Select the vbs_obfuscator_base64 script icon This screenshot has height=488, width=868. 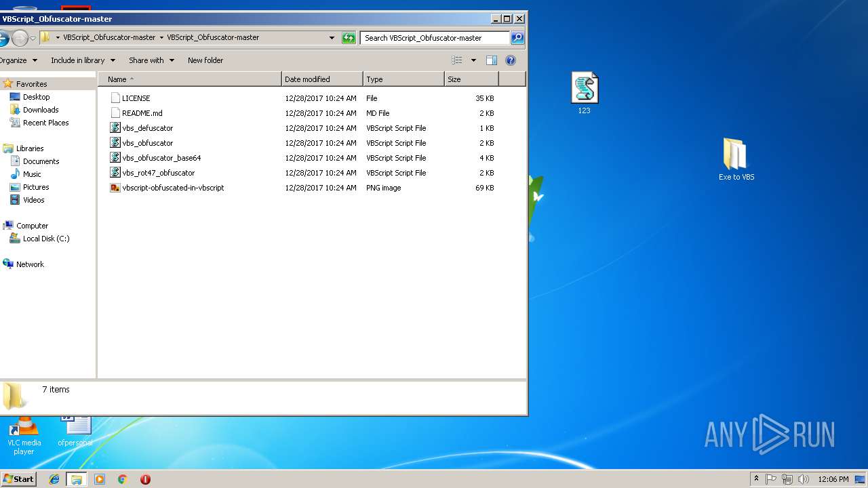115,158
